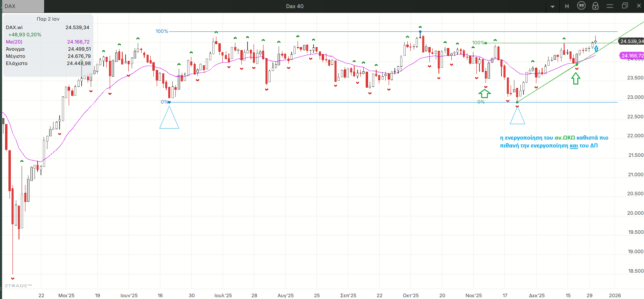Click the restore window icon

tap(625, 6)
